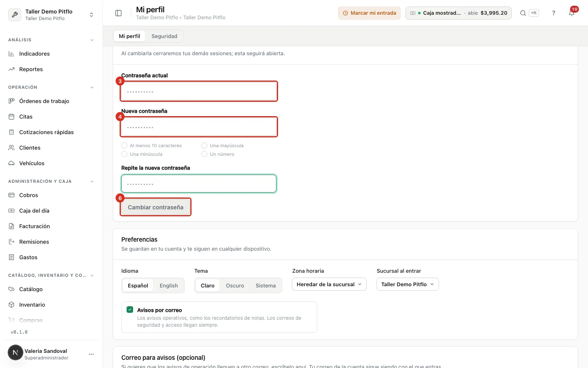Click the Indicadores chart icon

click(x=11, y=54)
